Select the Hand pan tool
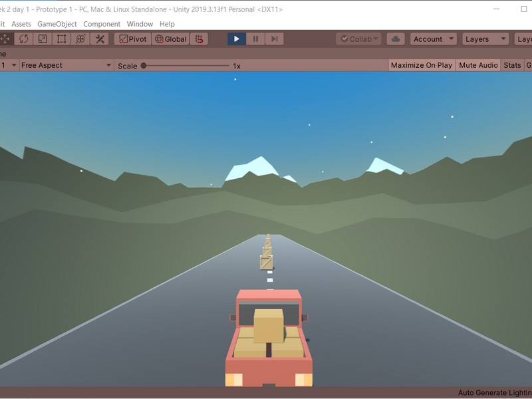Image resolution: width=532 pixels, height=399 pixels. [1, 39]
